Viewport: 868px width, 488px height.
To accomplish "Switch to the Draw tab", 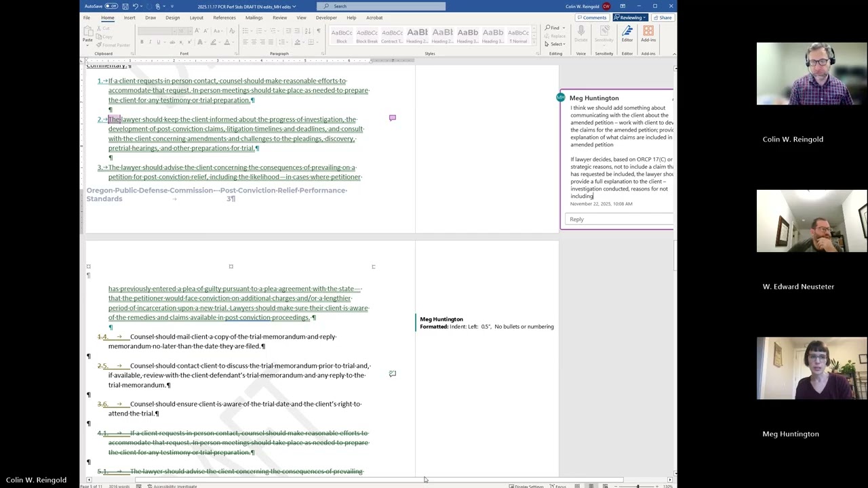I will (x=151, y=18).
